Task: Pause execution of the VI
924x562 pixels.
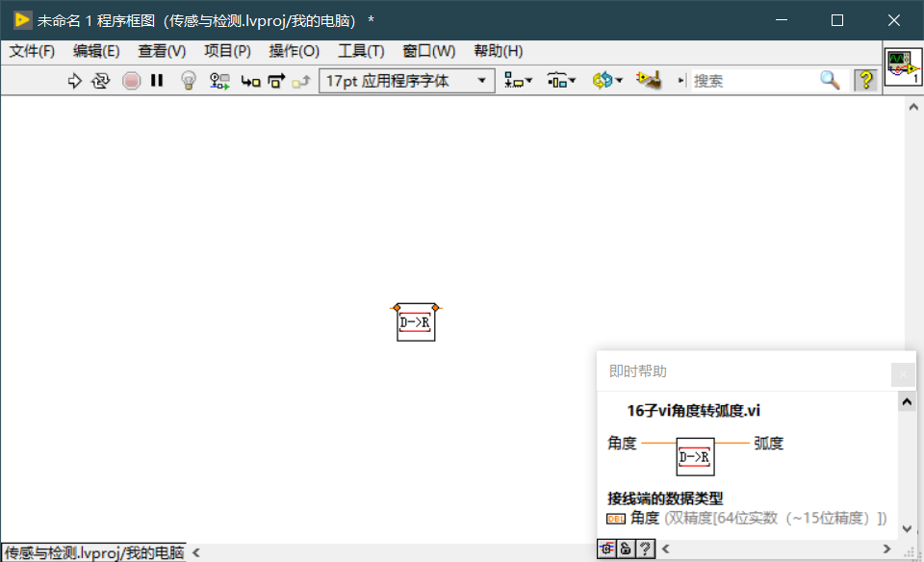Action: click(x=157, y=81)
